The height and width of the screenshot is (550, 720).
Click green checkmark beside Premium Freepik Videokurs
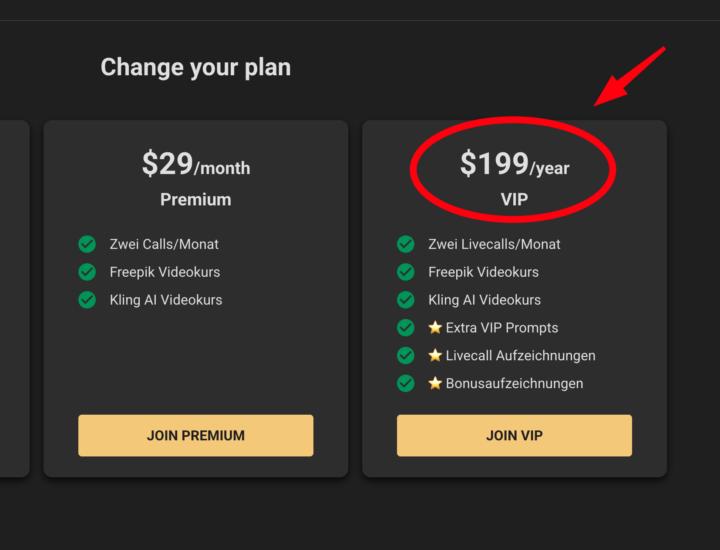click(x=87, y=272)
